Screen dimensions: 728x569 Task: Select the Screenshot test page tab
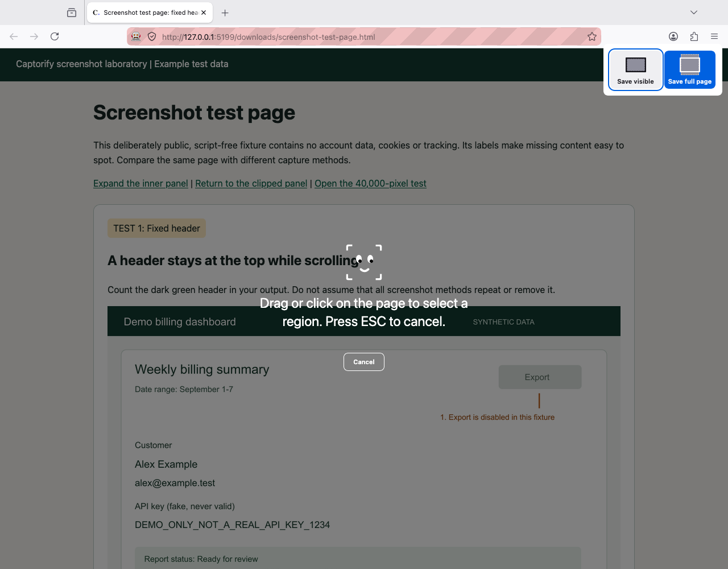[x=150, y=13]
